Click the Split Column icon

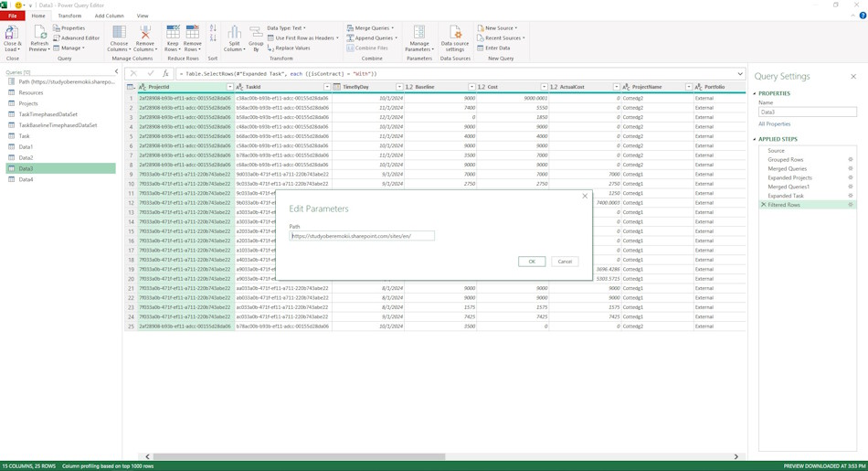(x=234, y=32)
